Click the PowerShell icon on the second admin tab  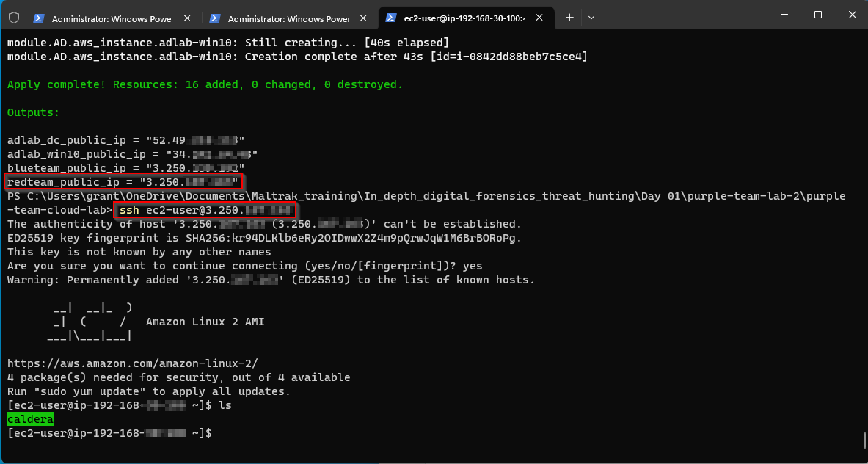[x=214, y=16]
